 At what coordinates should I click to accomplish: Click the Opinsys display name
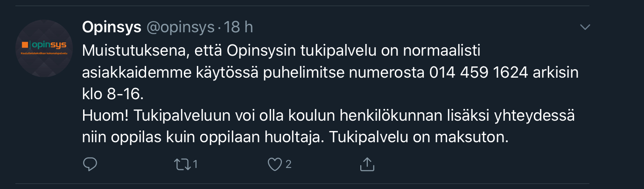pyautogui.click(x=112, y=28)
